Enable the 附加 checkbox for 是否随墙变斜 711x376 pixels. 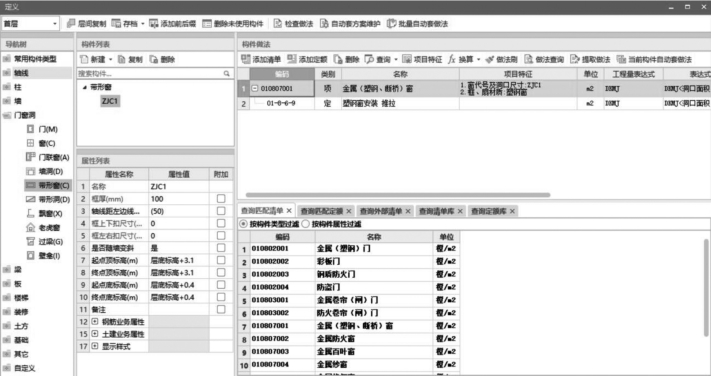pos(221,248)
